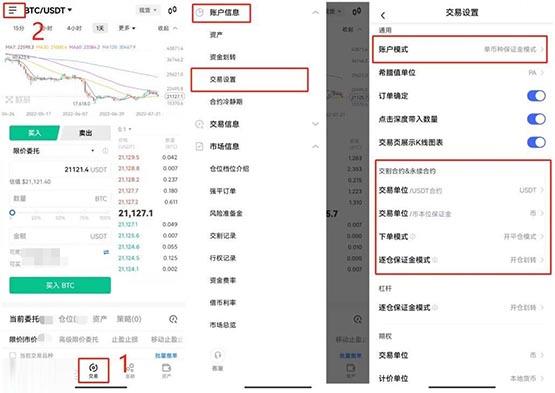Tick the 当前交易品种 checkbox
The height and width of the screenshot is (393, 555).
point(13,355)
